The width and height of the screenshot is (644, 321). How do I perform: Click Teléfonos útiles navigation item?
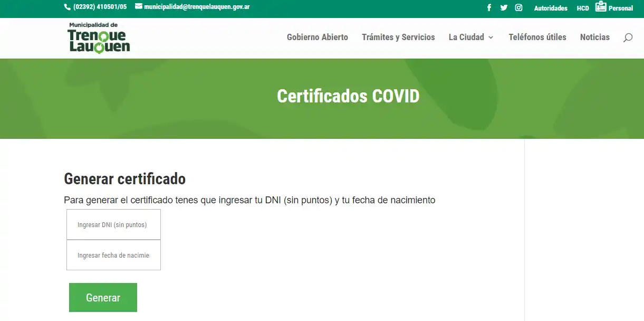coord(537,37)
